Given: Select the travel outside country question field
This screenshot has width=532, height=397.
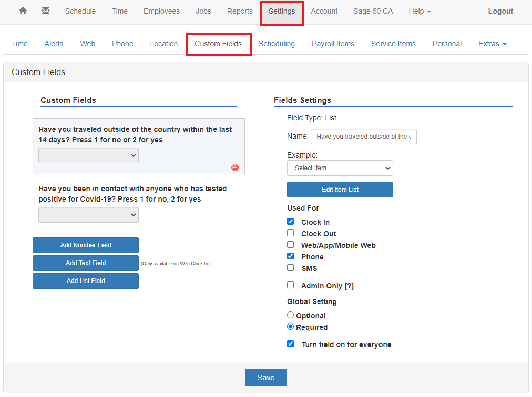Looking at the screenshot, I should tap(138, 146).
